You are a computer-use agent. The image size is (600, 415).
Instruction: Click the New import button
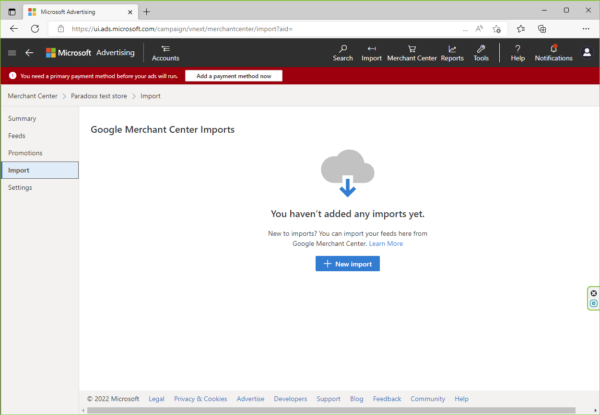click(x=347, y=263)
